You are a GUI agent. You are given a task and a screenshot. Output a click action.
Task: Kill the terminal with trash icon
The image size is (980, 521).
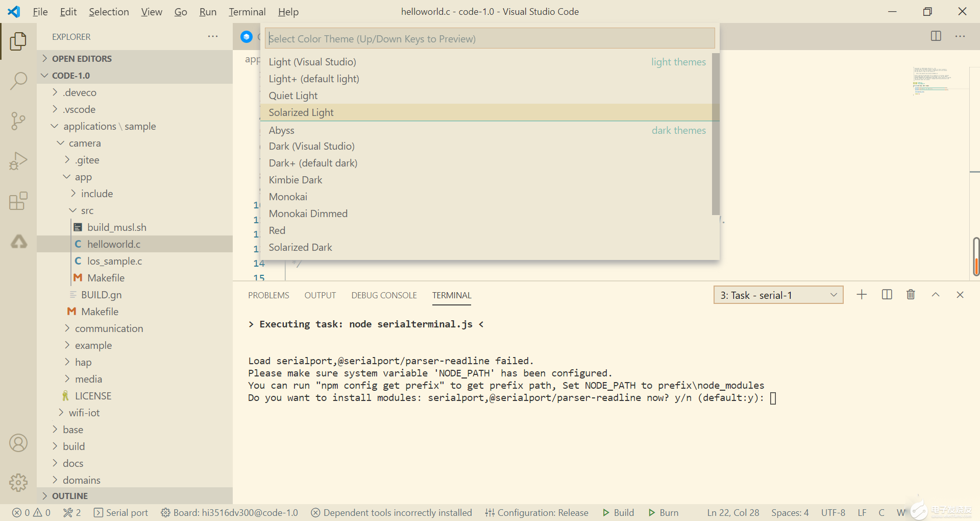point(911,295)
